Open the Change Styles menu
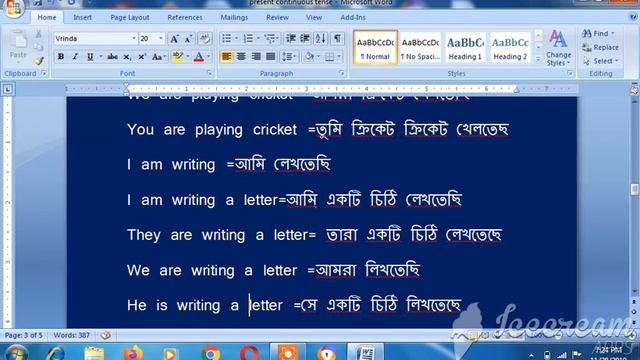Image resolution: width=640 pixels, height=360 pixels. coord(558,48)
